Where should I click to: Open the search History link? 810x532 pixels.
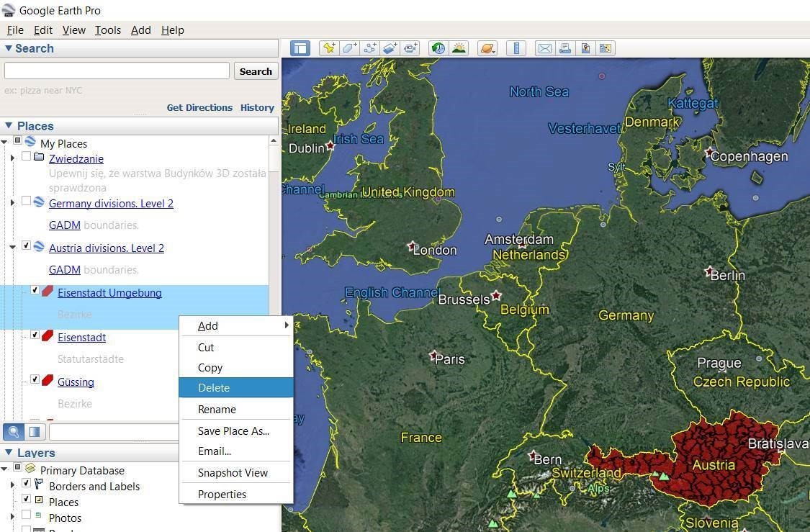[x=257, y=107]
